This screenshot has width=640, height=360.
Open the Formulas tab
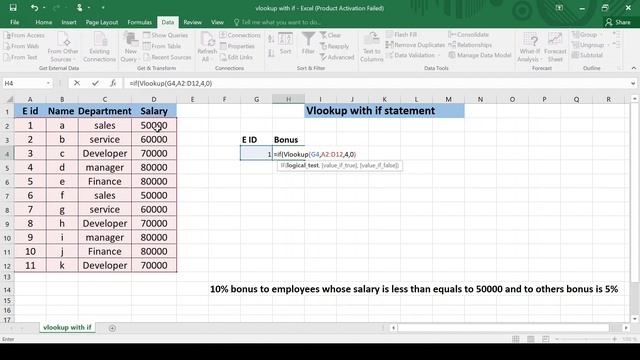pyautogui.click(x=140, y=22)
